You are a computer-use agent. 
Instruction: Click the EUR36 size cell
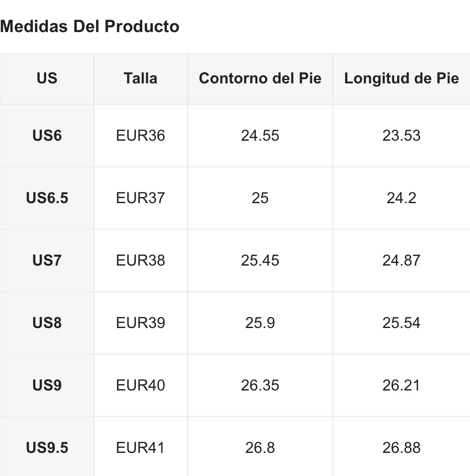click(141, 136)
